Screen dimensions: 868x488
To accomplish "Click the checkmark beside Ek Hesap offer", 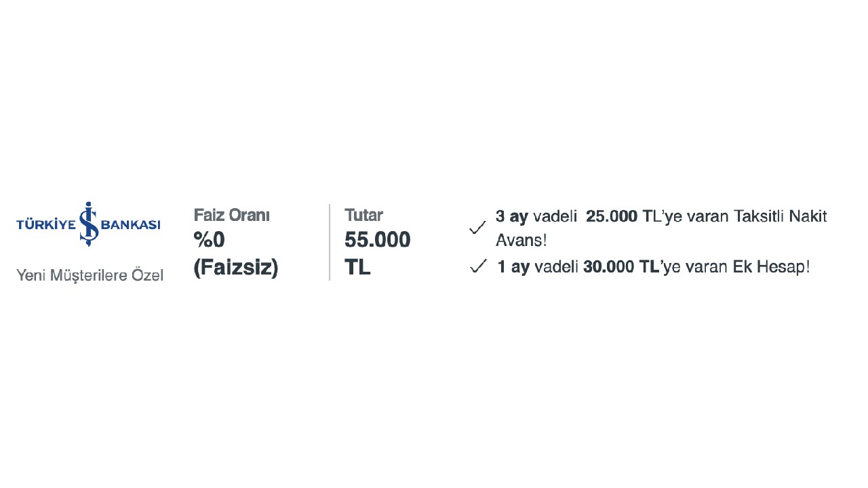I will point(478,266).
